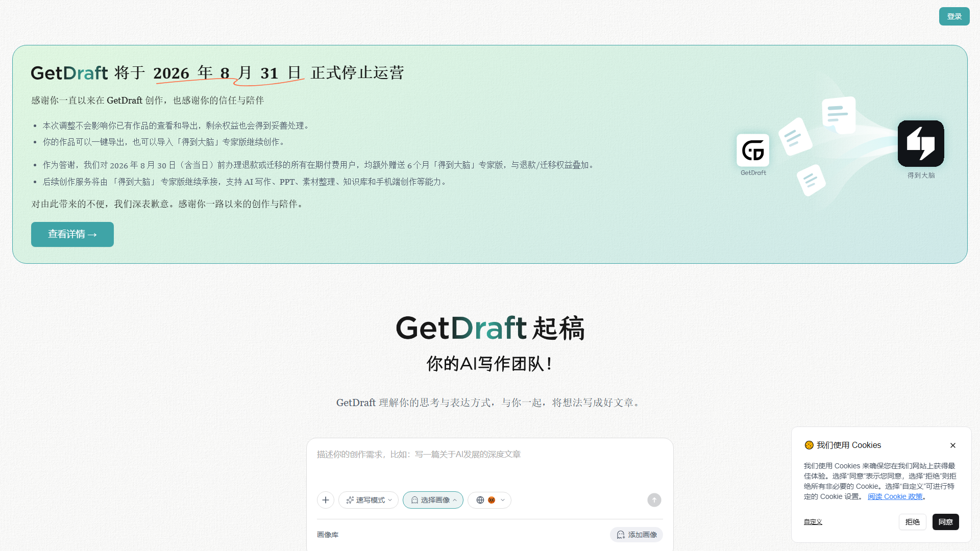Click the cookie emoji icon
Screen dimensions: 980x551
tap(809, 445)
